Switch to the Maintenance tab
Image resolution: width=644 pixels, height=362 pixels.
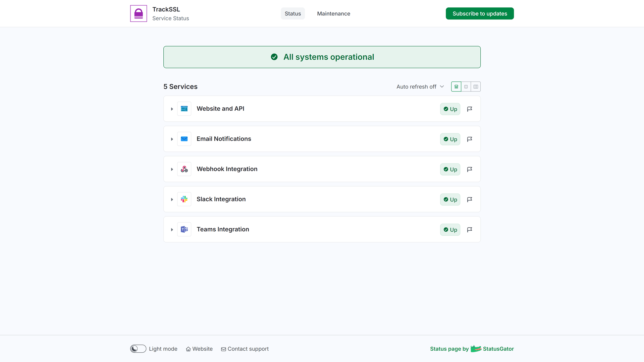(333, 13)
